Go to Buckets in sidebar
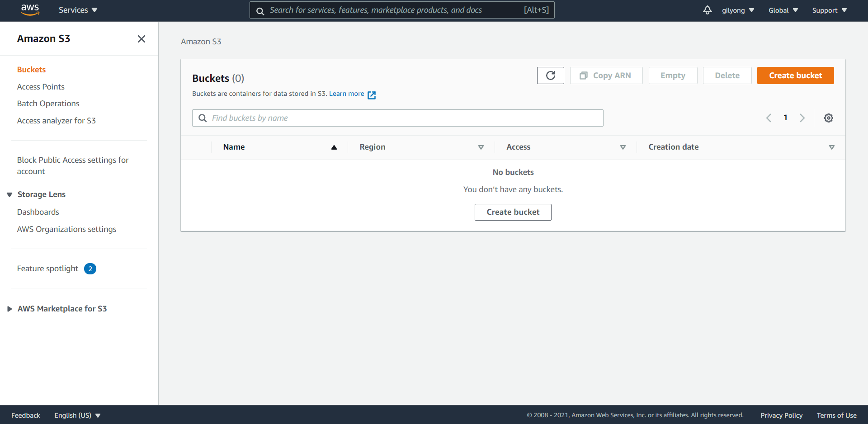The height and width of the screenshot is (424, 868). (x=31, y=70)
